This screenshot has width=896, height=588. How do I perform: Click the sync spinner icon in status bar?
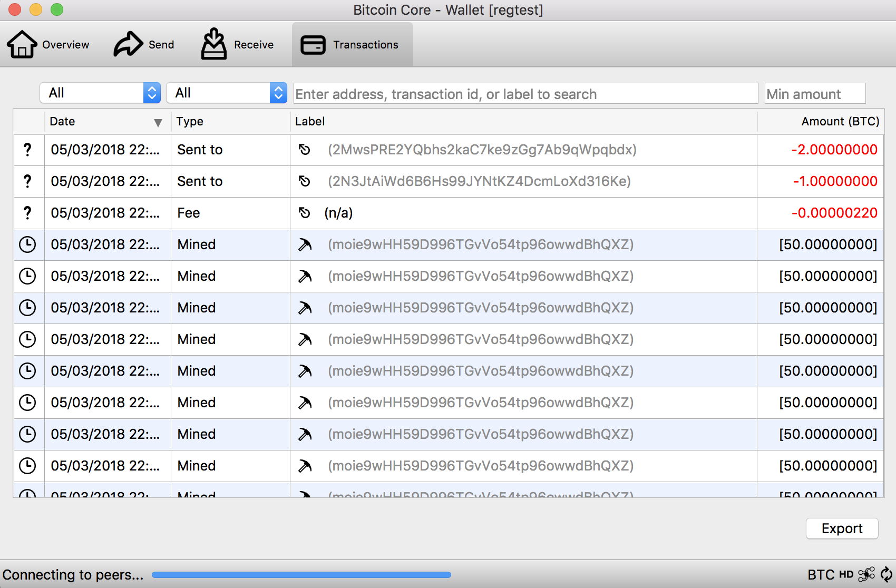pyautogui.click(x=887, y=574)
